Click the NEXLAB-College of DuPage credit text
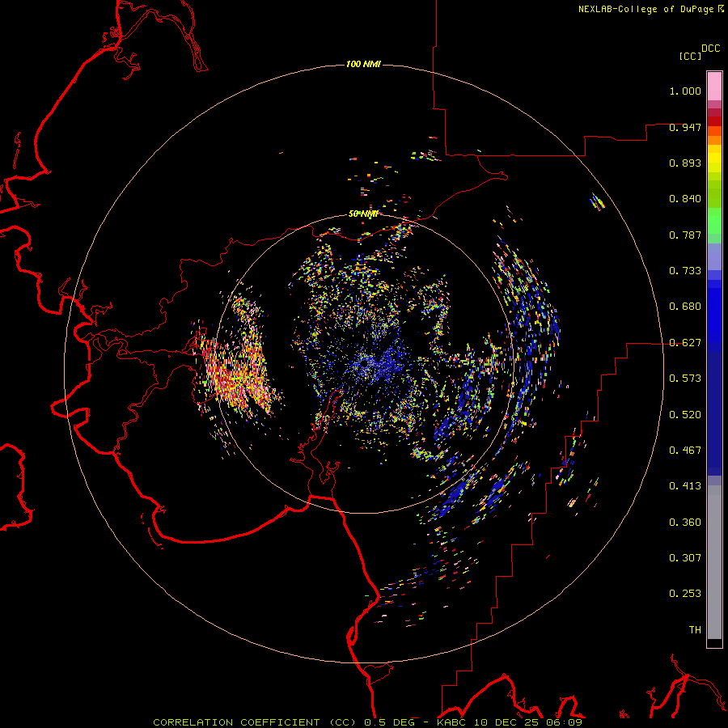728x728 pixels. tap(646, 9)
